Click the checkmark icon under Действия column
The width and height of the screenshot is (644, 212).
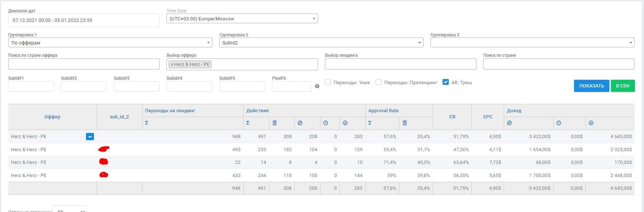pyautogui.click(x=345, y=123)
